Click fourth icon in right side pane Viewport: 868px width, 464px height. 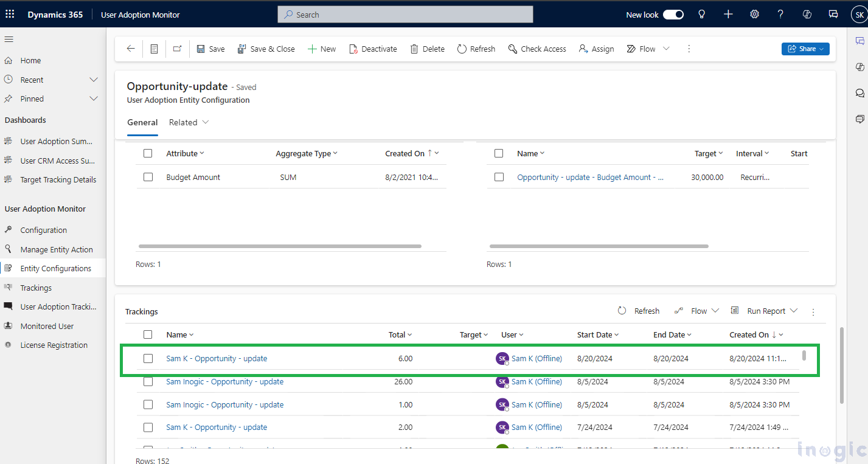click(x=859, y=119)
